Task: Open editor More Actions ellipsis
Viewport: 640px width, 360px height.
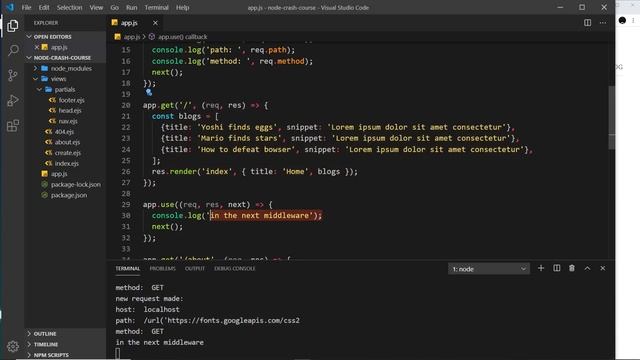Action: 603,23
